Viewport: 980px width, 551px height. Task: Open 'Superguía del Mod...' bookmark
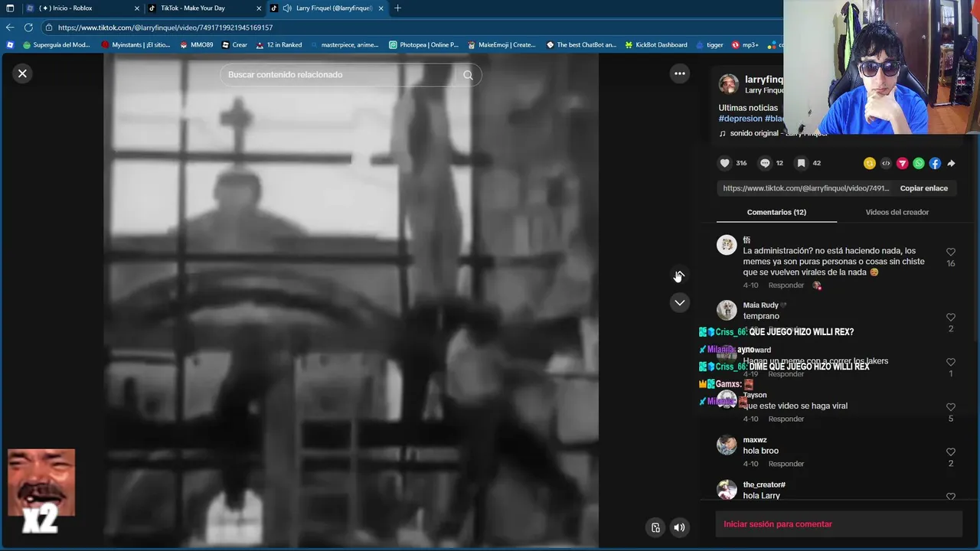(57, 45)
